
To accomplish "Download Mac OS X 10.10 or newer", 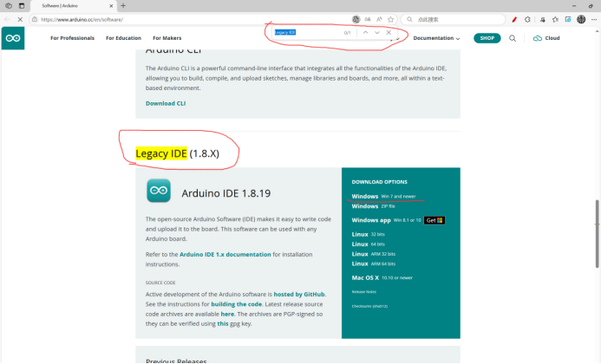I will pyautogui.click(x=382, y=278).
